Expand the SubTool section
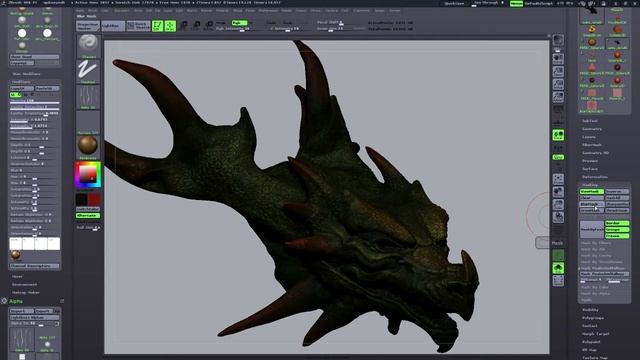Screen dimensions: 640x360 click(x=589, y=121)
